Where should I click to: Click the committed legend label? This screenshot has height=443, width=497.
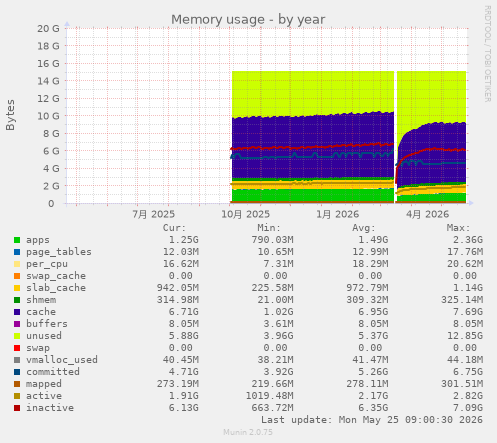(x=53, y=372)
